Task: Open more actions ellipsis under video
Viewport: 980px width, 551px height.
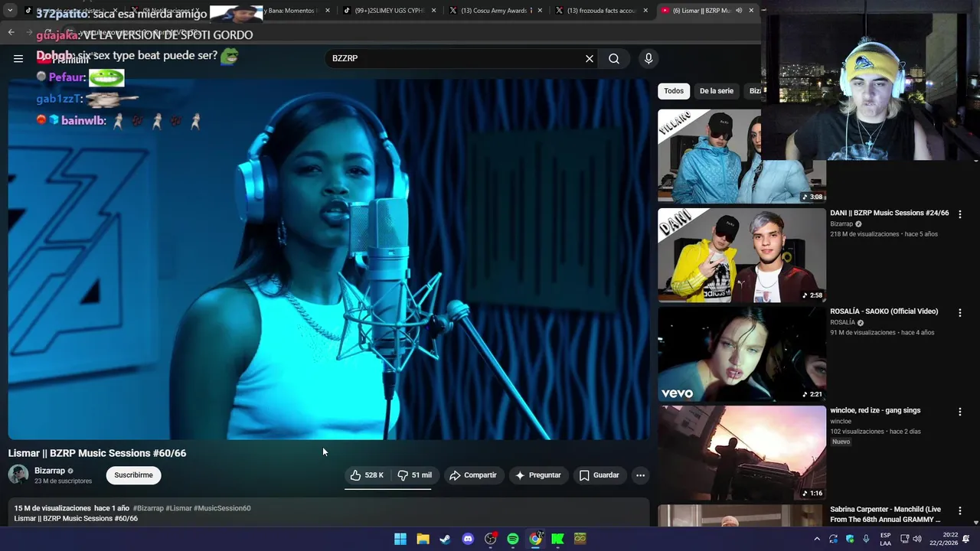Action: 641,475
